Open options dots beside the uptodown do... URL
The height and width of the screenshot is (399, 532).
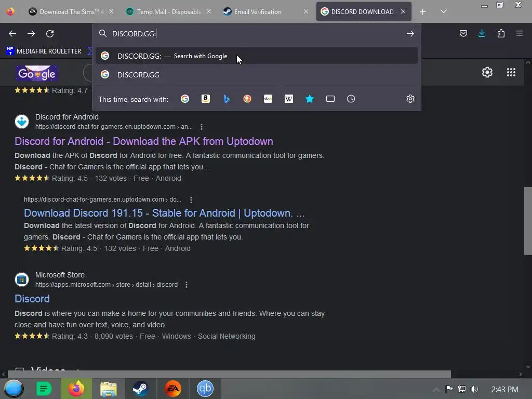pos(191,200)
